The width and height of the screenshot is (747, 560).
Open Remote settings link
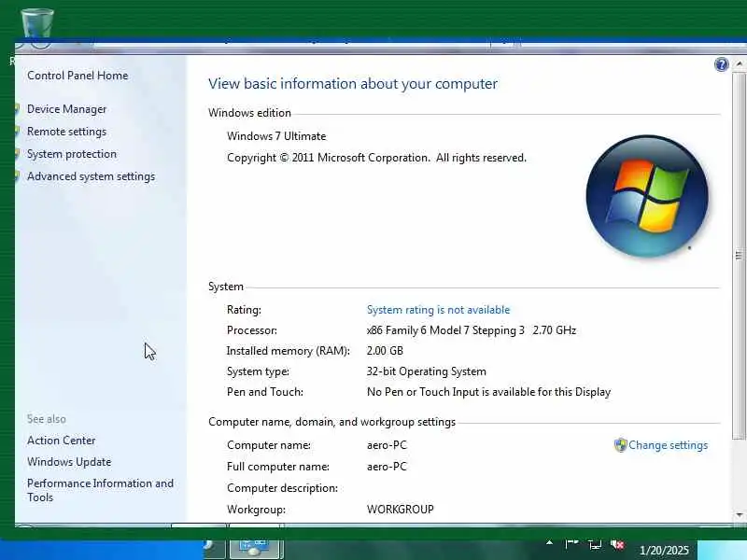click(66, 132)
